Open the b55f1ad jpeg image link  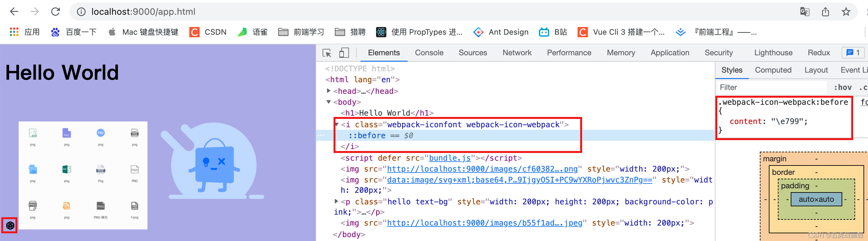click(x=485, y=223)
